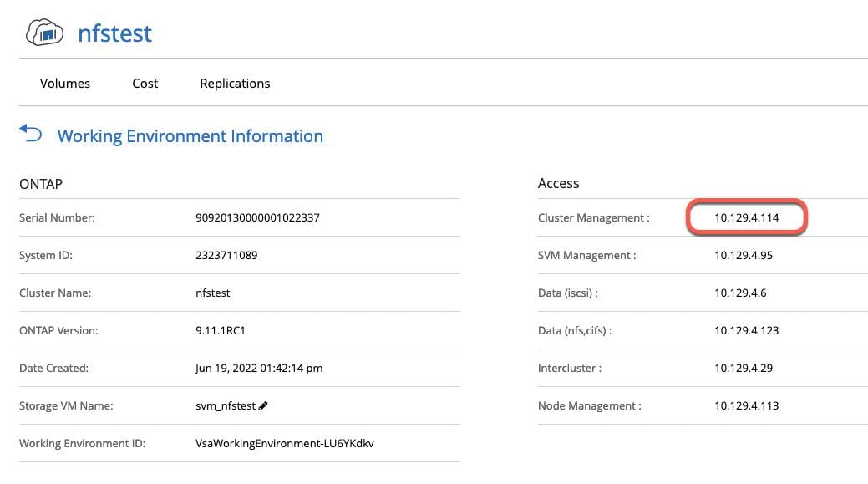Select the SVM Management IP 10.129.4.95
This screenshot has height=484, width=868.
coord(744,256)
